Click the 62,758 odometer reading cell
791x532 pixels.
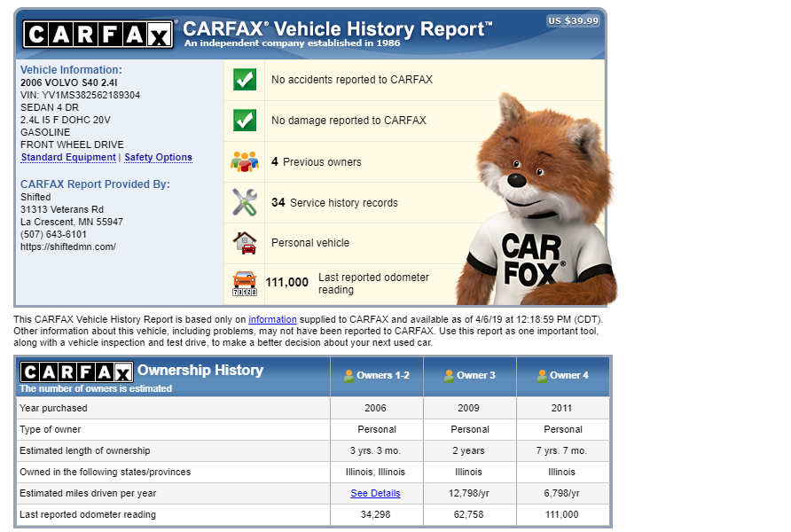(x=468, y=514)
